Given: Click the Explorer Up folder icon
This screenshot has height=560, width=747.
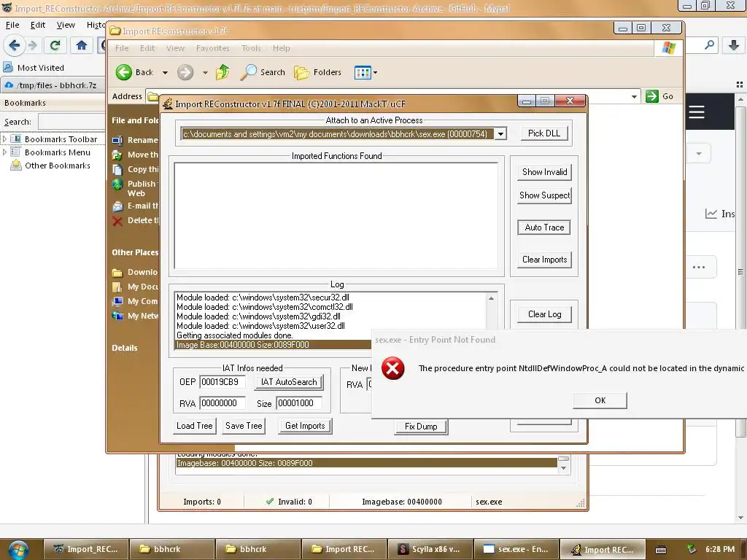Looking at the screenshot, I should tap(222, 72).
